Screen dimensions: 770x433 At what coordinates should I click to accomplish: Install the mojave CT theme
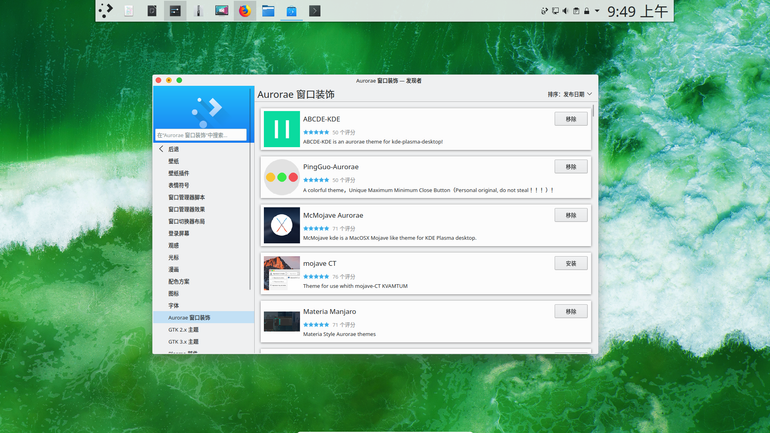(x=571, y=264)
